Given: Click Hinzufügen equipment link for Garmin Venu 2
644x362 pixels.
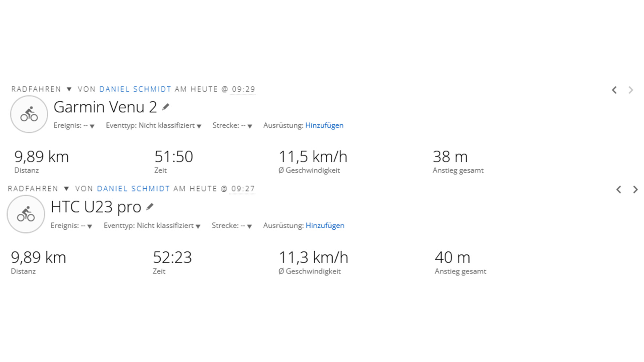Looking at the screenshot, I should (324, 125).
